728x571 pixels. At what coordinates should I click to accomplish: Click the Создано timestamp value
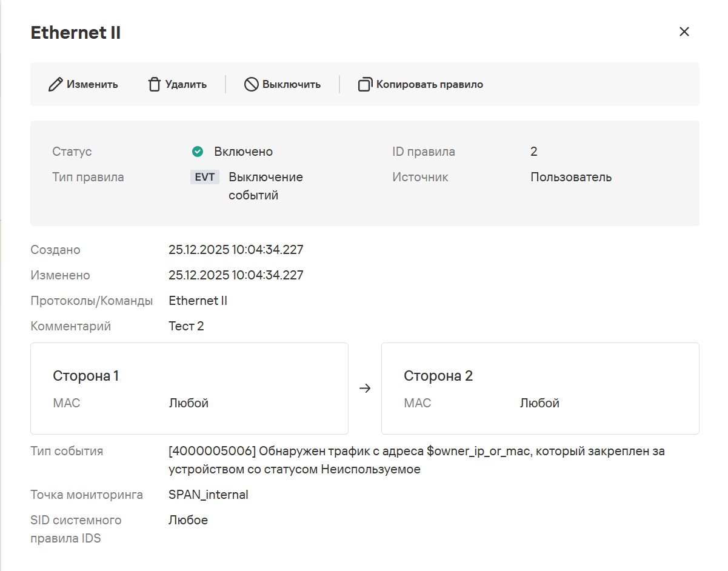pos(236,250)
